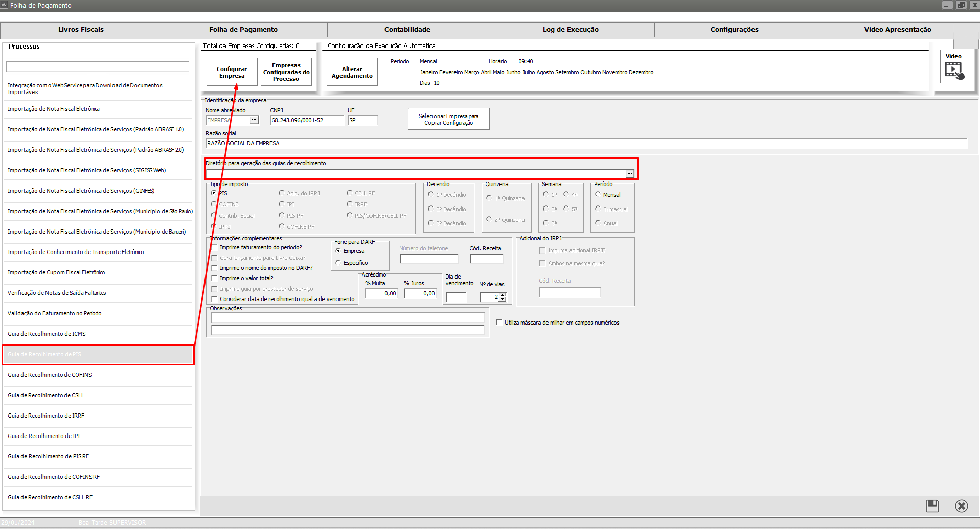
Task: Select Validação do Faturamento no Período
Action: (x=98, y=314)
